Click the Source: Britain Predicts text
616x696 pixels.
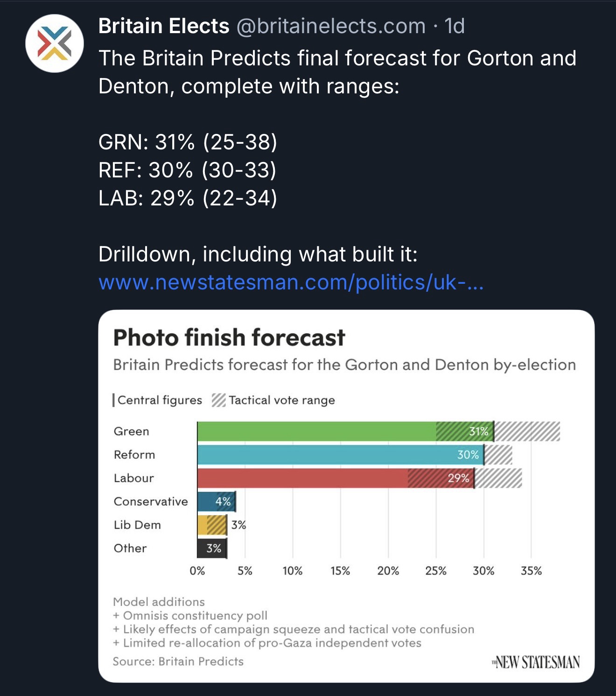(x=178, y=661)
